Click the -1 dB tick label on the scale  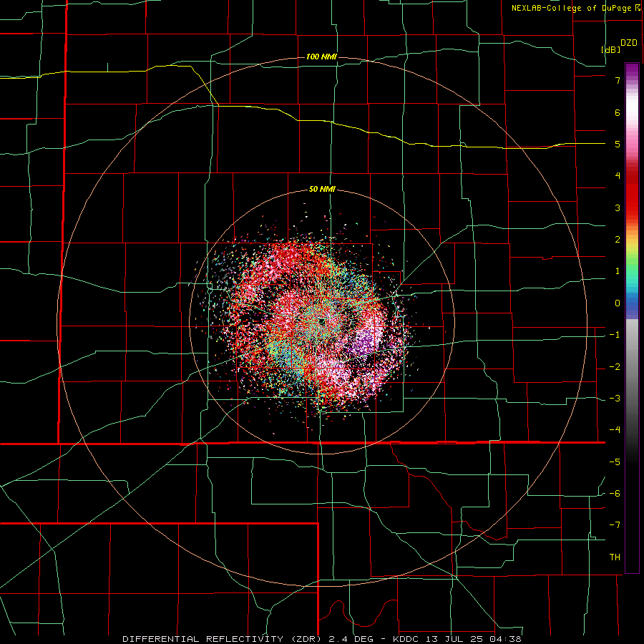pos(615,335)
